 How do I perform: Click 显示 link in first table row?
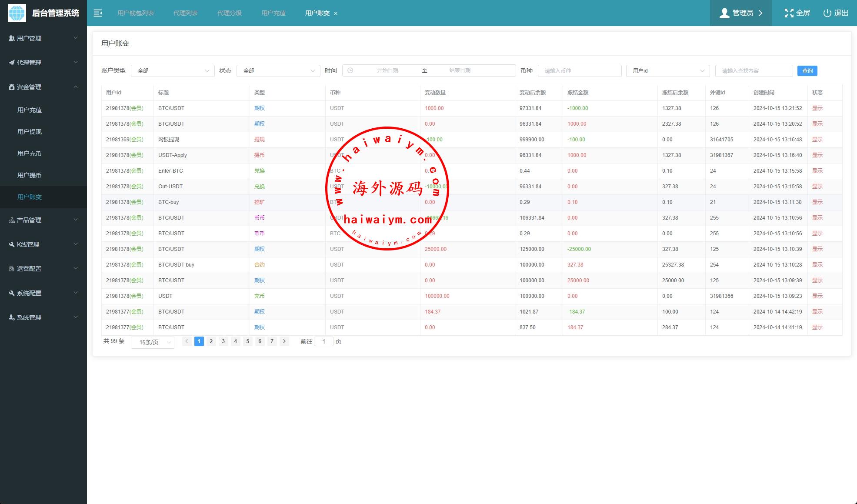click(x=817, y=108)
